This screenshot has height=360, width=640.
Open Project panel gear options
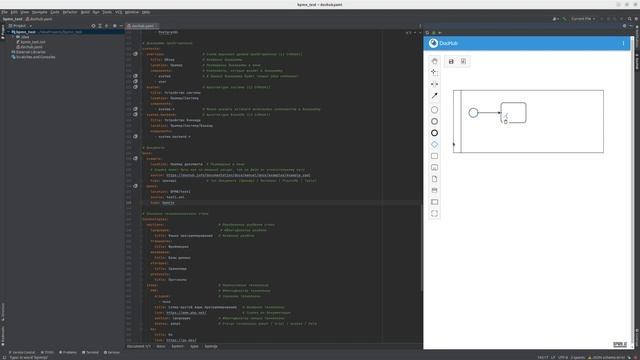point(115,26)
